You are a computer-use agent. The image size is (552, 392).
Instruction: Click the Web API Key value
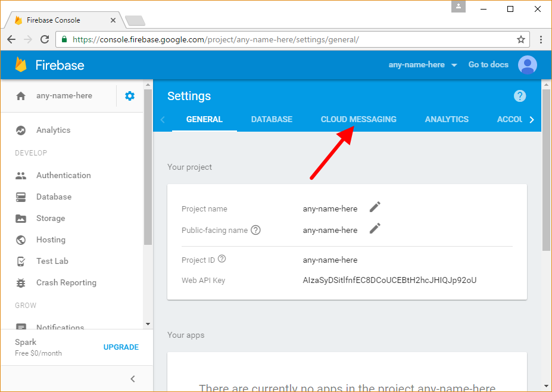click(389, 281)
